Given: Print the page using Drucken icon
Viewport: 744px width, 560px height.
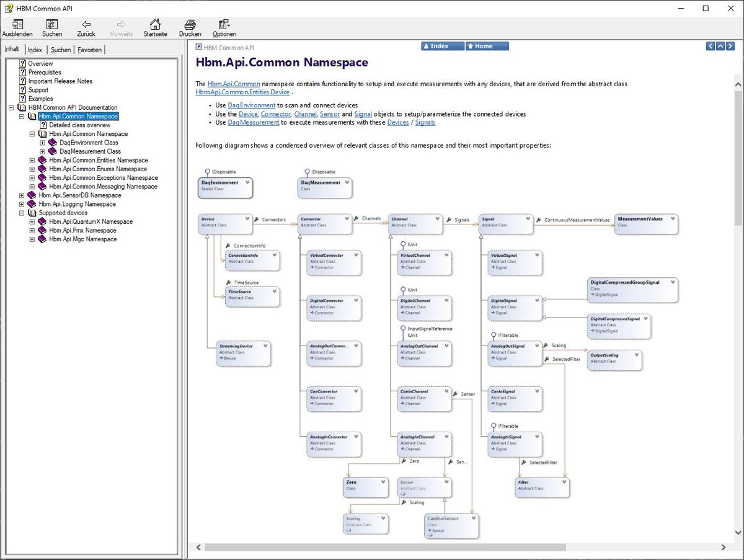Looking at the screenshot, I should [x=190, y=24].
